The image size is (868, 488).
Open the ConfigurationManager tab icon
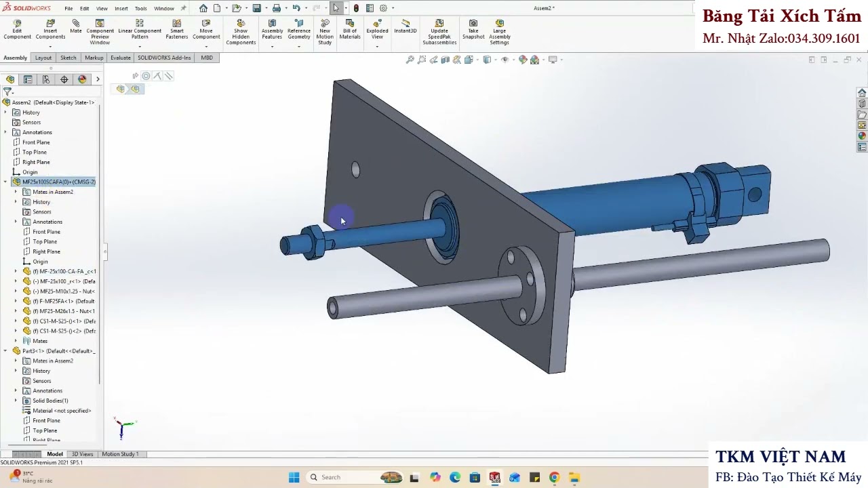click(x=46, y=79)
